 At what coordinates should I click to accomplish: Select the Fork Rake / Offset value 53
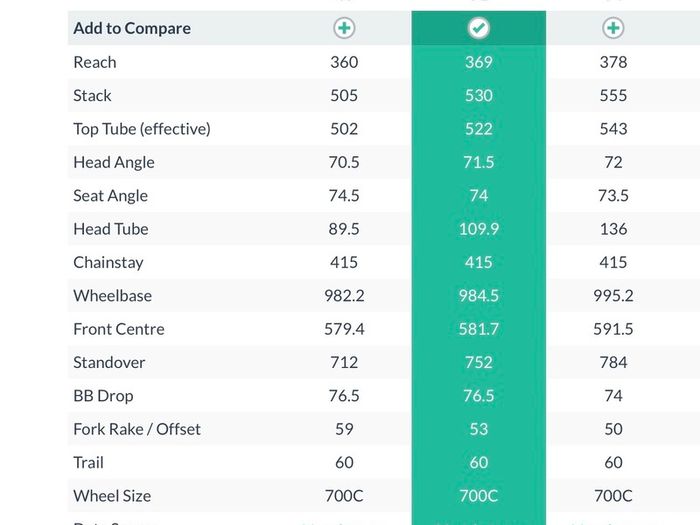479,429
